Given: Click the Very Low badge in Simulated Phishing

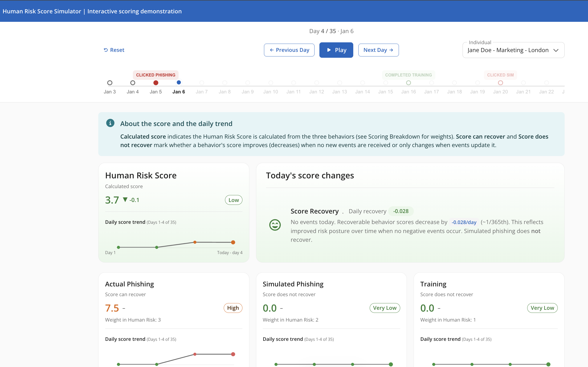Looking at the screenshot, I should click(385, 308).
